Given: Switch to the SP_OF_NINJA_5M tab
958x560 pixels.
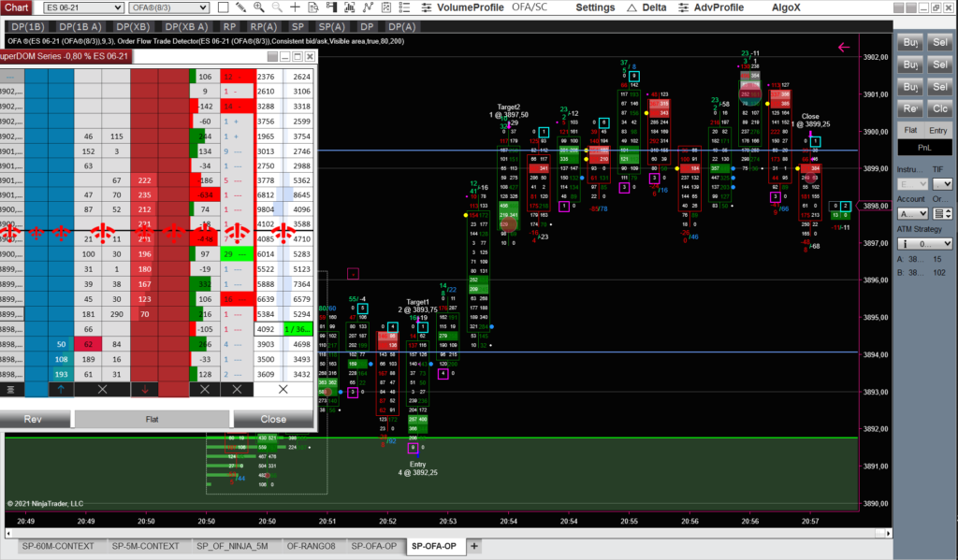Looking at the screenshot, I should pos(232,546).
